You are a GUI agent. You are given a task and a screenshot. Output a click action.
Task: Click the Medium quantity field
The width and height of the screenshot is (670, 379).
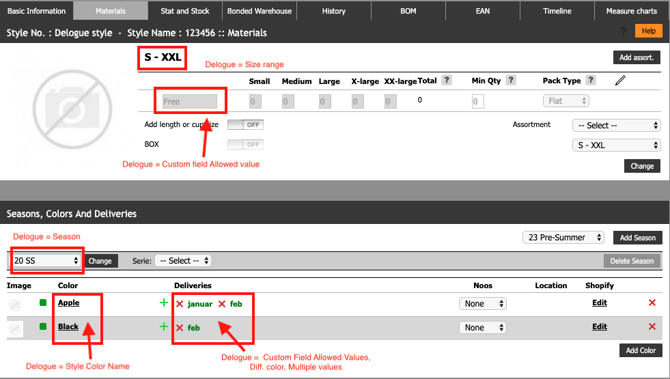click(288, 102)
